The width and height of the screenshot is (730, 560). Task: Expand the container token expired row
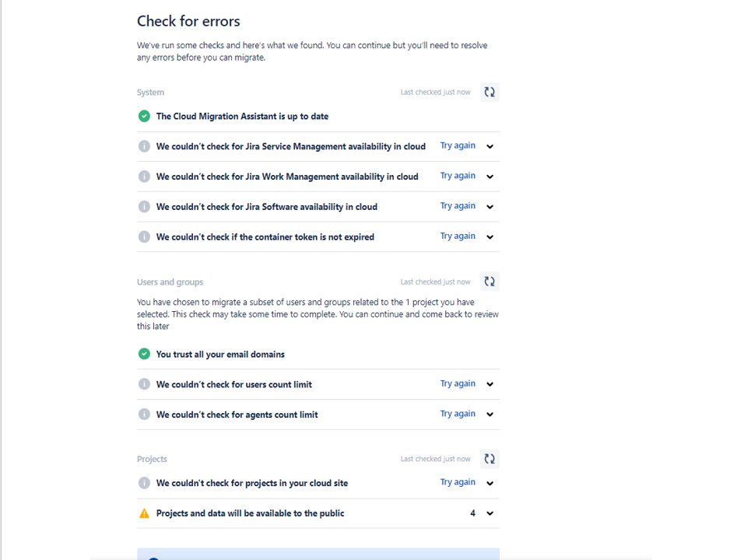(x=490, y=237)
